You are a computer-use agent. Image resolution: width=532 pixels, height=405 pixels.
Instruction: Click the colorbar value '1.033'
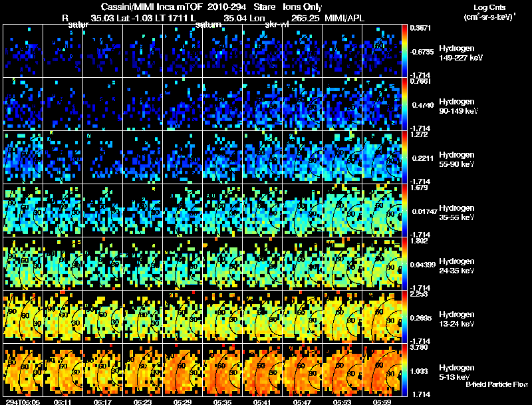click(x=420, y=372)
